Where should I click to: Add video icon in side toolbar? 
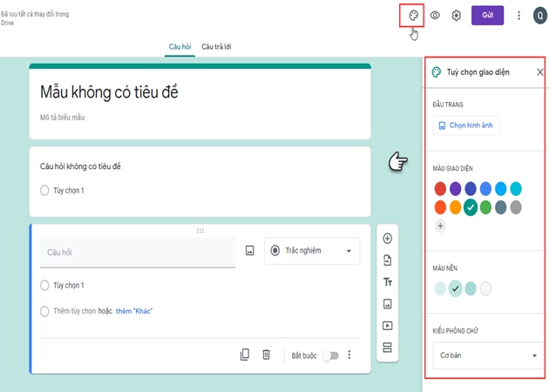(x=387, y=326)
